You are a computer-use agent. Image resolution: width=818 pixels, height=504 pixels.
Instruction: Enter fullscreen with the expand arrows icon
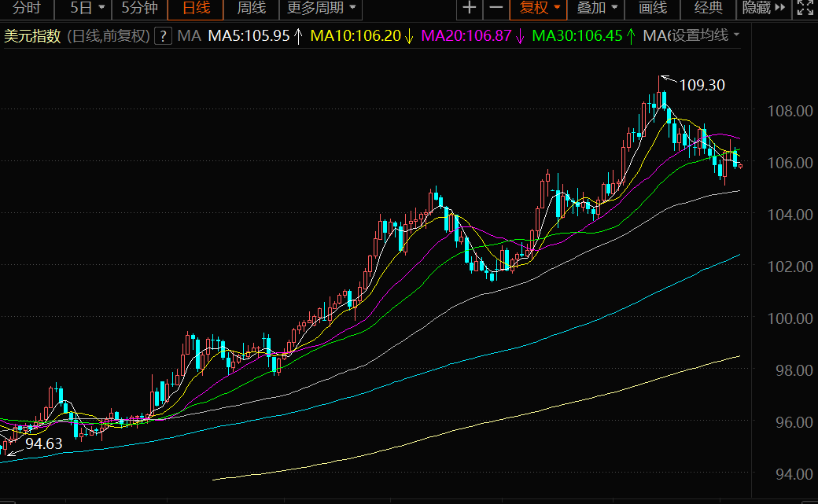[x=805, y=9]
